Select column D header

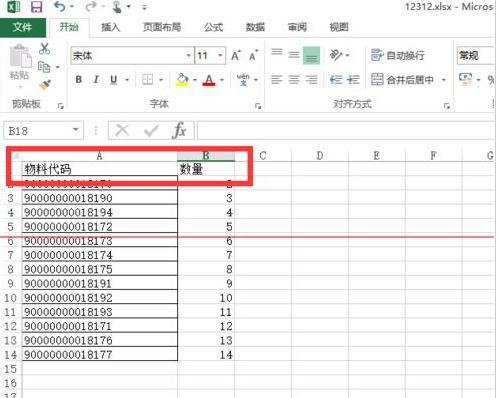(320, 156)
